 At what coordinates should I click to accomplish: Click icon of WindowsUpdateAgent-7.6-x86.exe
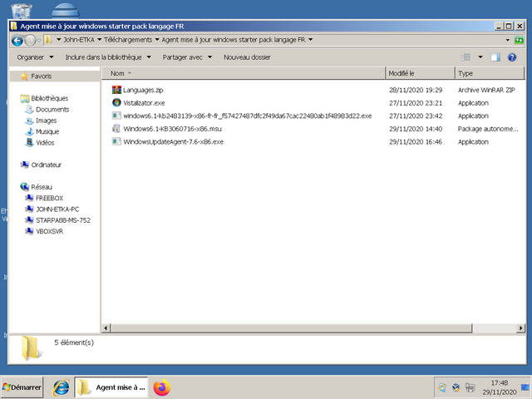point(116,141)
